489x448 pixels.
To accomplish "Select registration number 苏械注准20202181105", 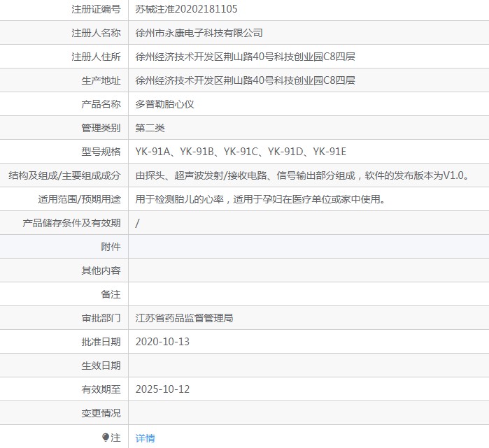I will point(186,9).
